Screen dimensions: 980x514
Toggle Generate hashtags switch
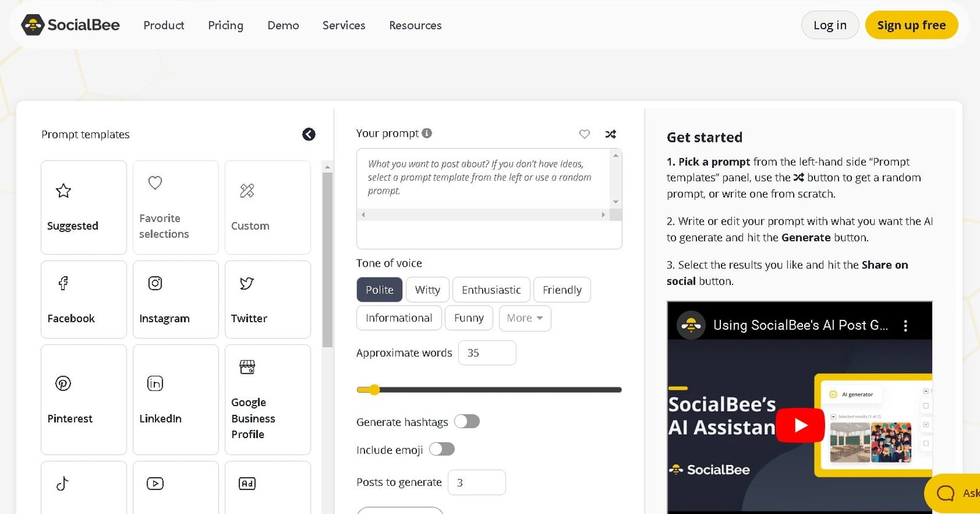[x=467, y=421]
